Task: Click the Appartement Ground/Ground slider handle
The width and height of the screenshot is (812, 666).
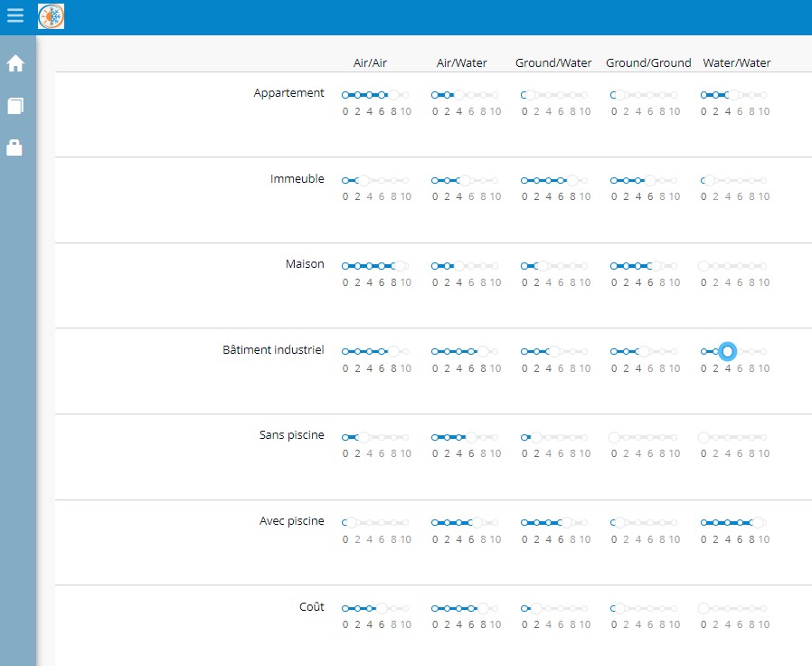Action: click(620, 95)
